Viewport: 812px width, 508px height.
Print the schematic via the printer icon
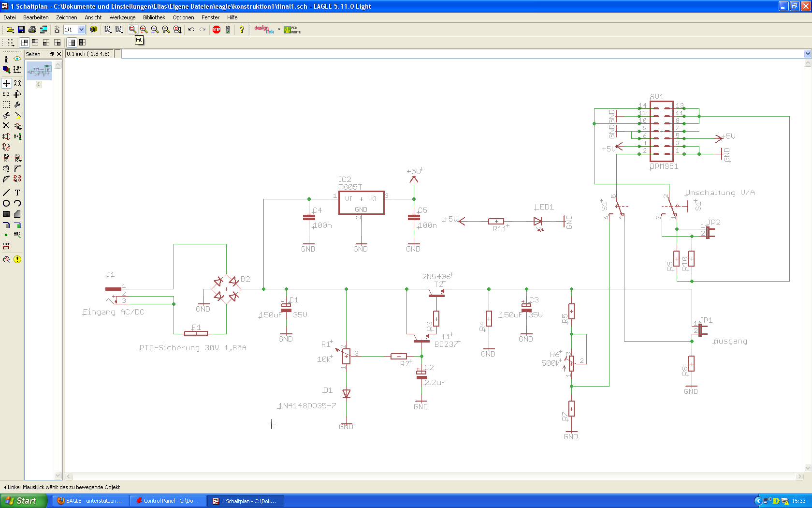click(32, 30)
